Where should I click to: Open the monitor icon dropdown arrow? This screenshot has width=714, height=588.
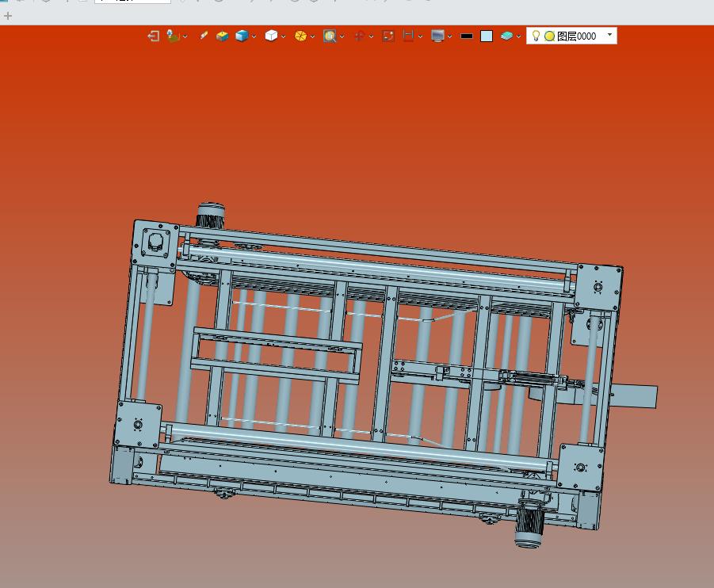(x=449, y=36)
